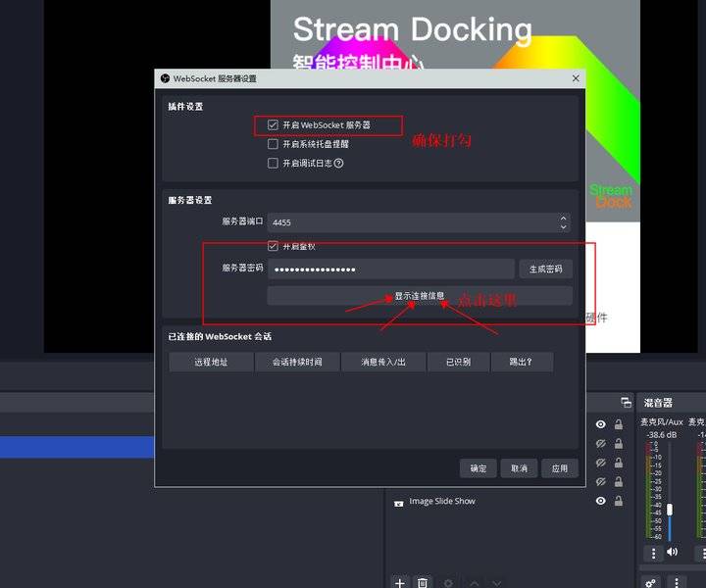Click the 麦克风/Aux channel label
706x588 pixels.
pyautogui.click(x=662, y=422)
